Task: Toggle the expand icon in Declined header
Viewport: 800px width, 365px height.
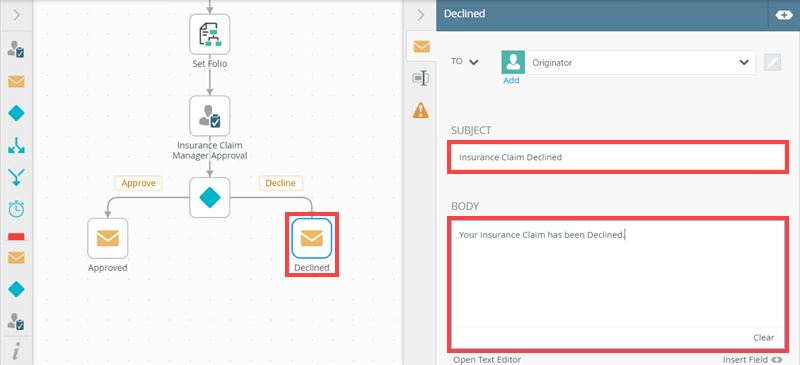Action: click(784, 15)
